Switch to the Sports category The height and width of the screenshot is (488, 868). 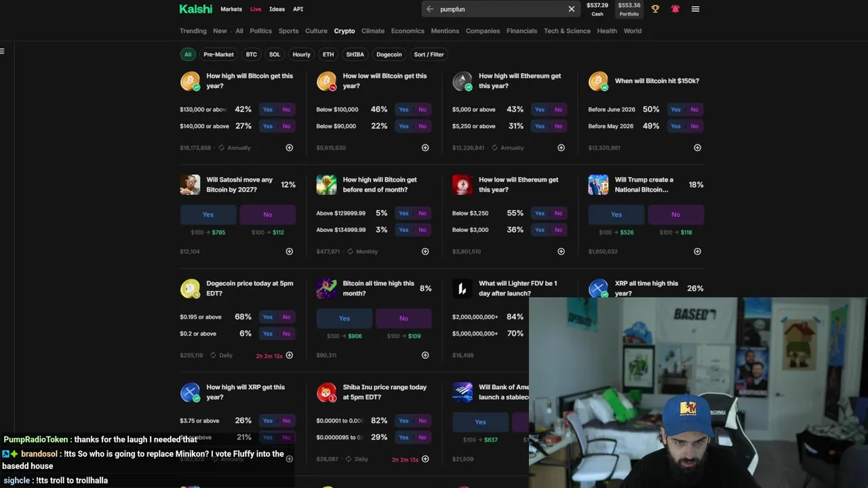pyautogui.click(x=288, y=30)
